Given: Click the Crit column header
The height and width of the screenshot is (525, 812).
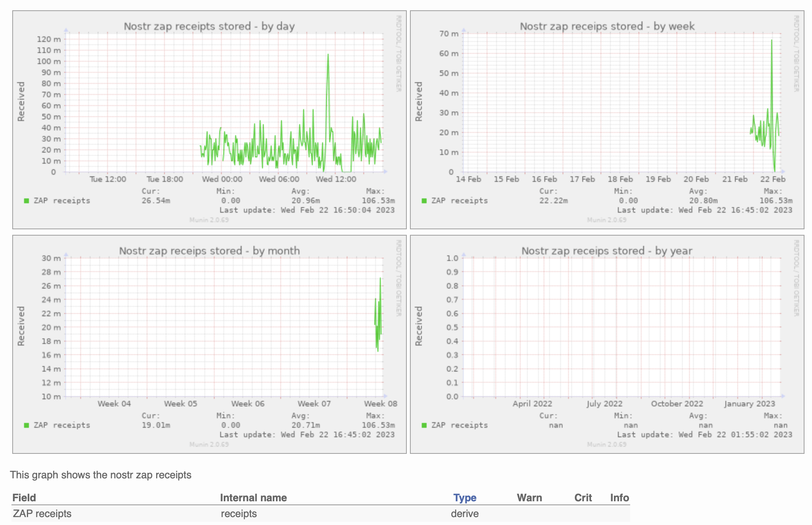Looking at the screenshot, I should tap(583, 498).
